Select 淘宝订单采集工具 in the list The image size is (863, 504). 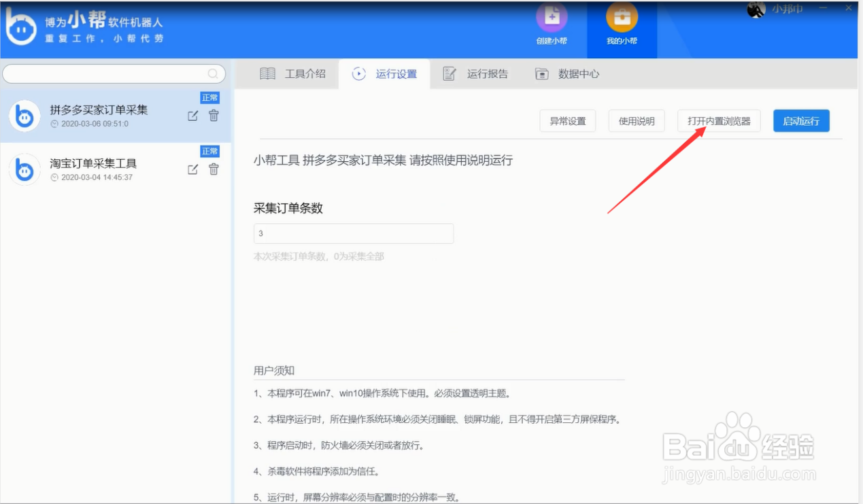tap(116, 169)
